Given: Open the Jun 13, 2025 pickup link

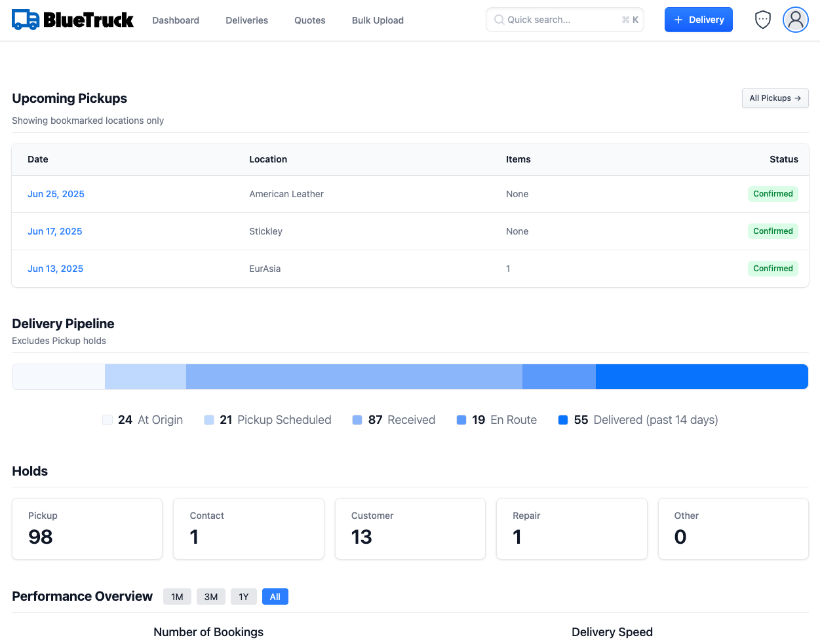Looking at the screenshot, I should [55, 269].
